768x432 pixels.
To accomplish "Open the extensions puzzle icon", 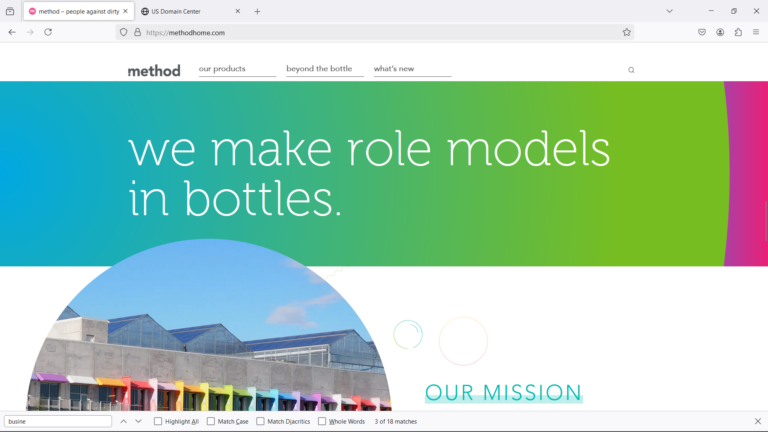I will tap(738, 32).
